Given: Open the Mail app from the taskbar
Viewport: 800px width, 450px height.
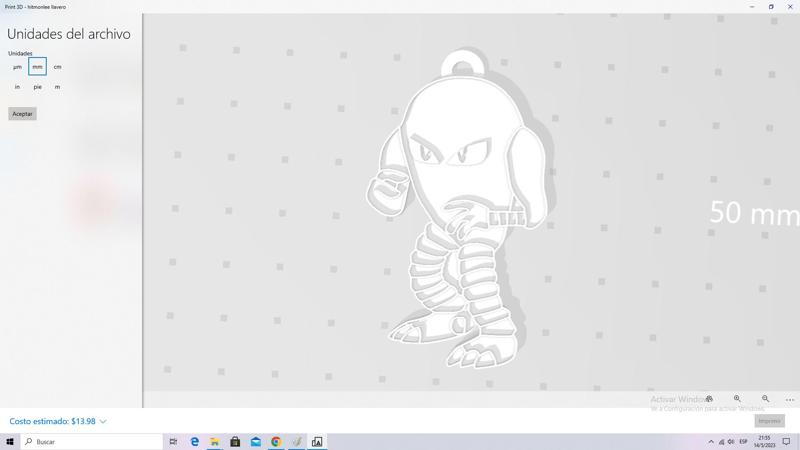Looking at the screenshot, I should pos(256,442).
